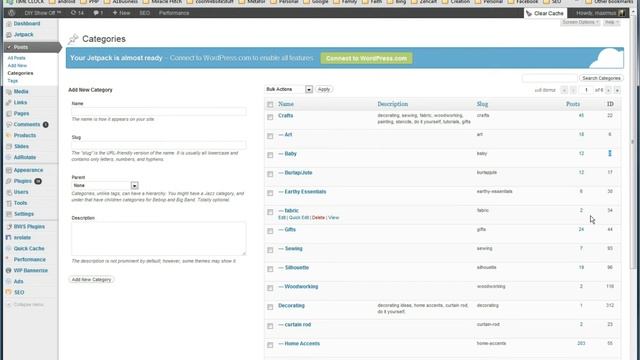The height and width of the screenshot is (360, 640).
Task: Check the Woodworking category checkbox
Action: [x=270, y=288]
